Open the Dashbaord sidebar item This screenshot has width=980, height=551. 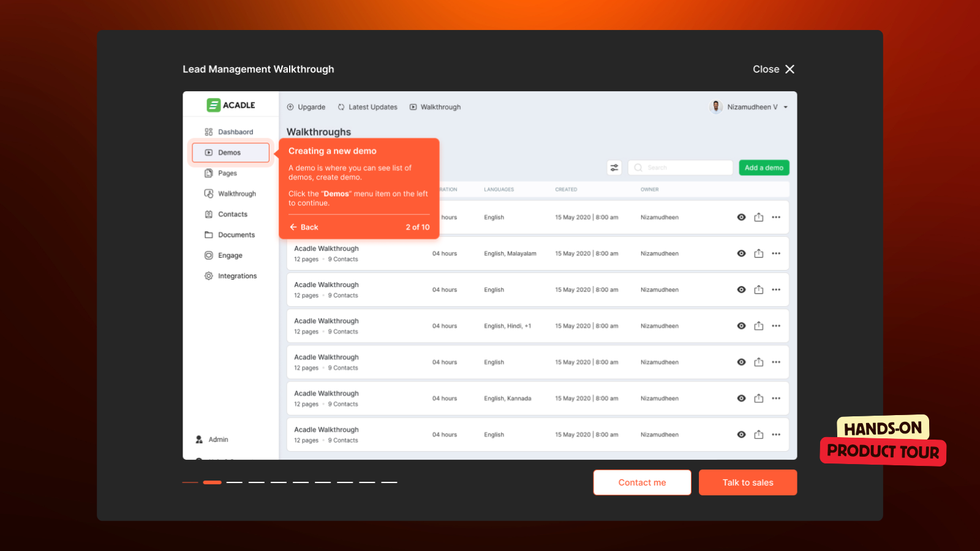pos(229,132)
